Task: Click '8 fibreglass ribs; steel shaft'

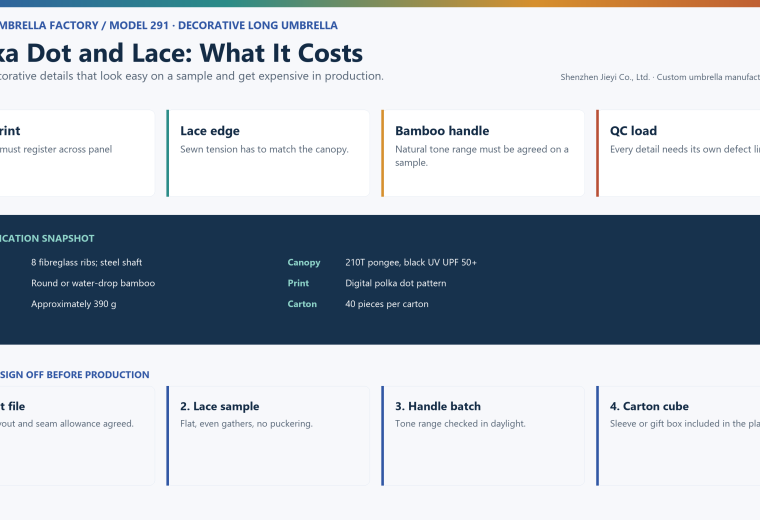Action: [86, 263]
